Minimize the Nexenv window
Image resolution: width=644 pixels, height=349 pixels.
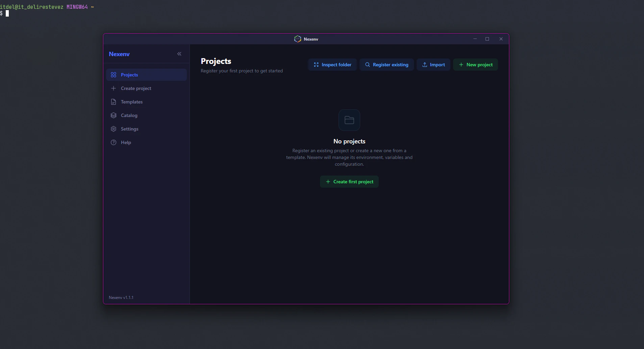pos(475,39)
